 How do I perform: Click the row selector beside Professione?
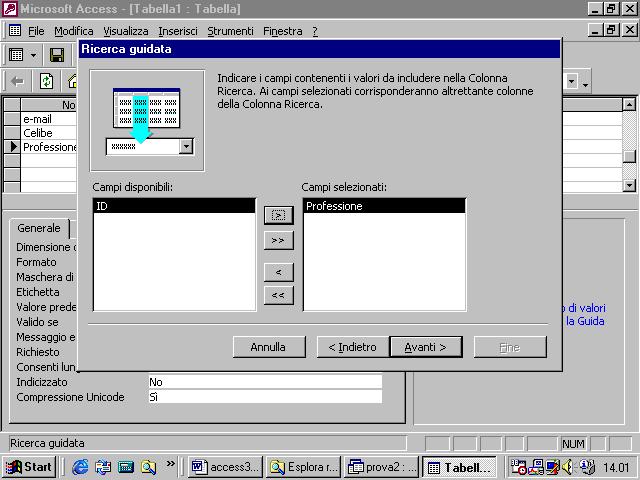[x=12, y=147]
